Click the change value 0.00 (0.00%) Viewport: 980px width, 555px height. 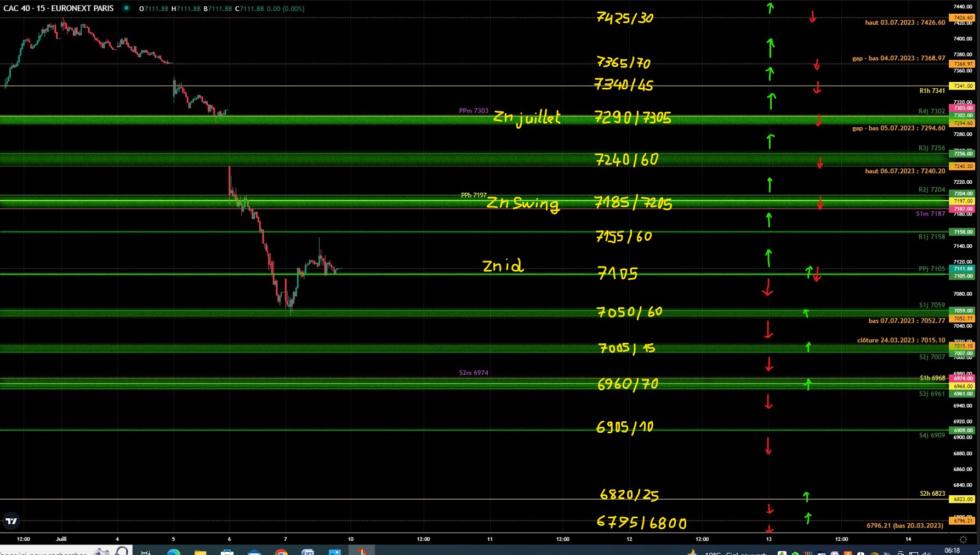286,9
